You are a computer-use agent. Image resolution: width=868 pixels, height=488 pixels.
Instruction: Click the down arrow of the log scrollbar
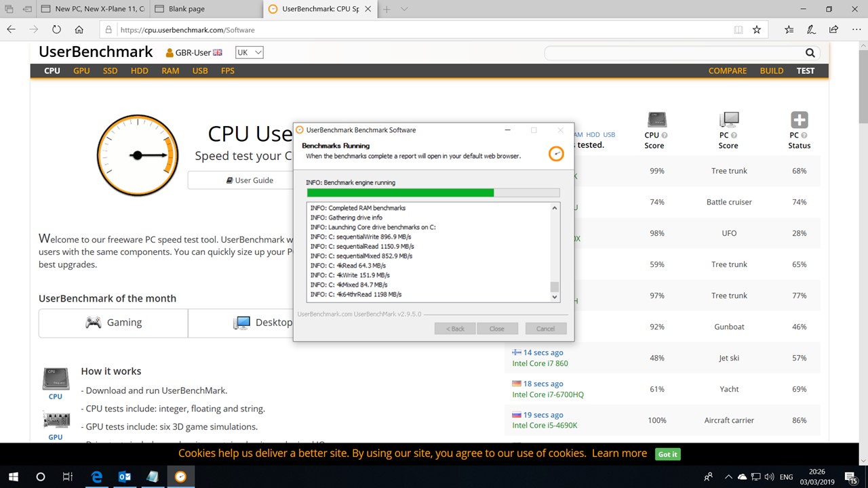coord(554,296)
